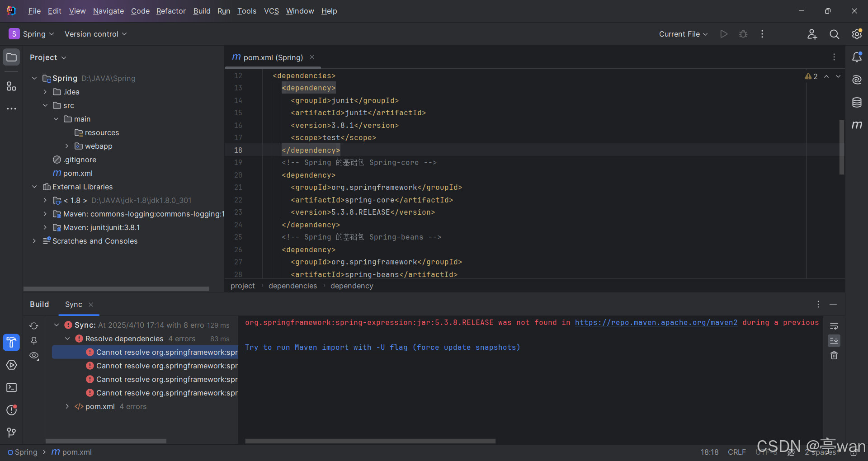Close the Sync build tab
The height and width of the screenshot is (461, 868).
[x=91, y=305]
